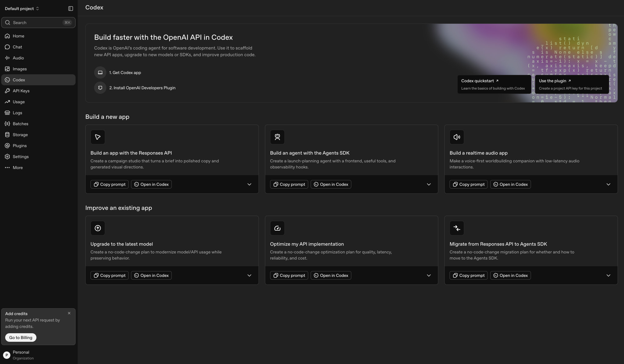Click the Chat bubble icon

(x=7, y=47)
